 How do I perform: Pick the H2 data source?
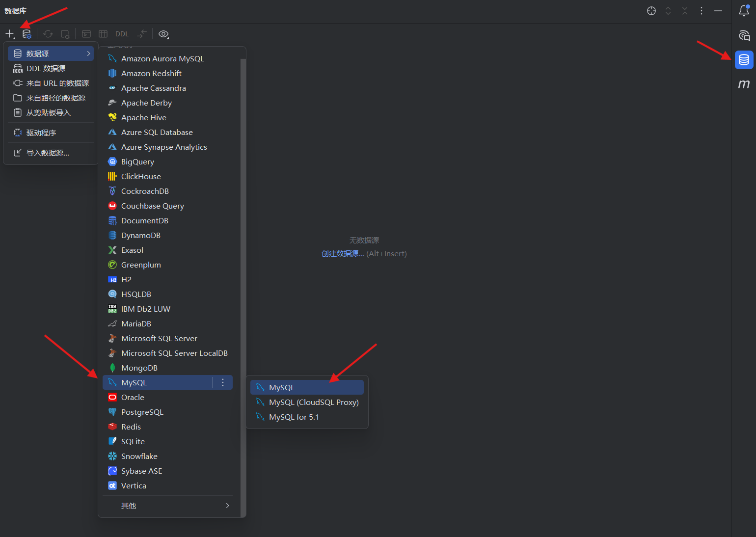[x=167, y=279]
